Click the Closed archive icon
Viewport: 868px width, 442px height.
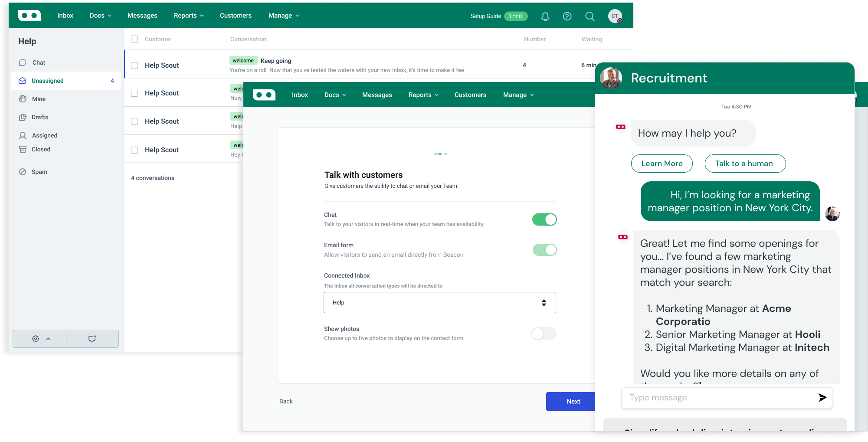[x=23, y=149]
